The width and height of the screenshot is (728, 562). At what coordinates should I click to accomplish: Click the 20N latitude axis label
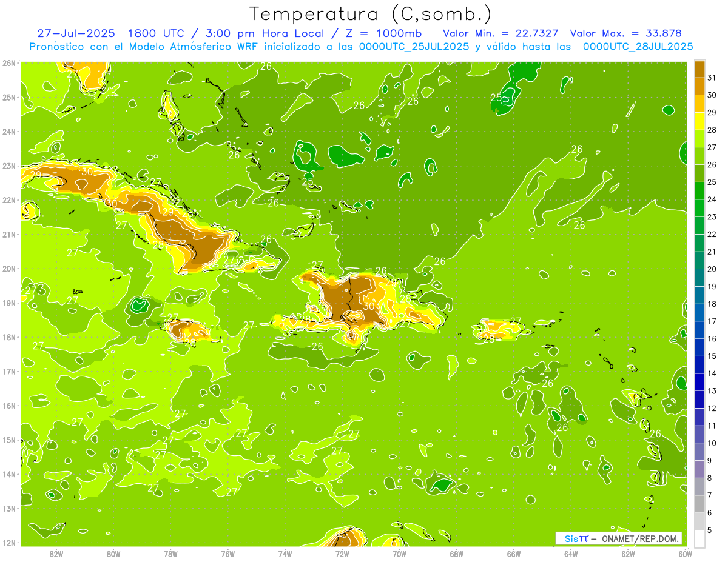pos(9,269)
